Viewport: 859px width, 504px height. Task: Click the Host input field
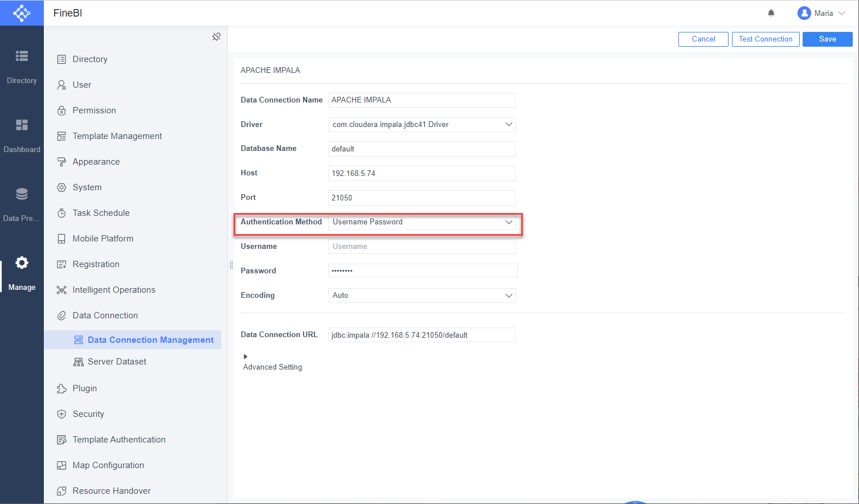tap(422, 173)
